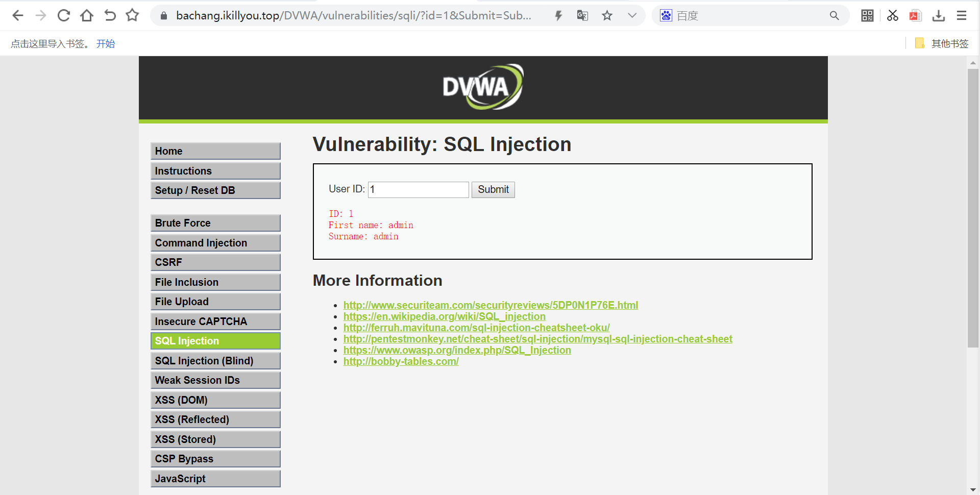Viewport: 980px width, 495px height.
Task: Click the URL address bar text
Action: pyautogui.click(x=354, y=16)
